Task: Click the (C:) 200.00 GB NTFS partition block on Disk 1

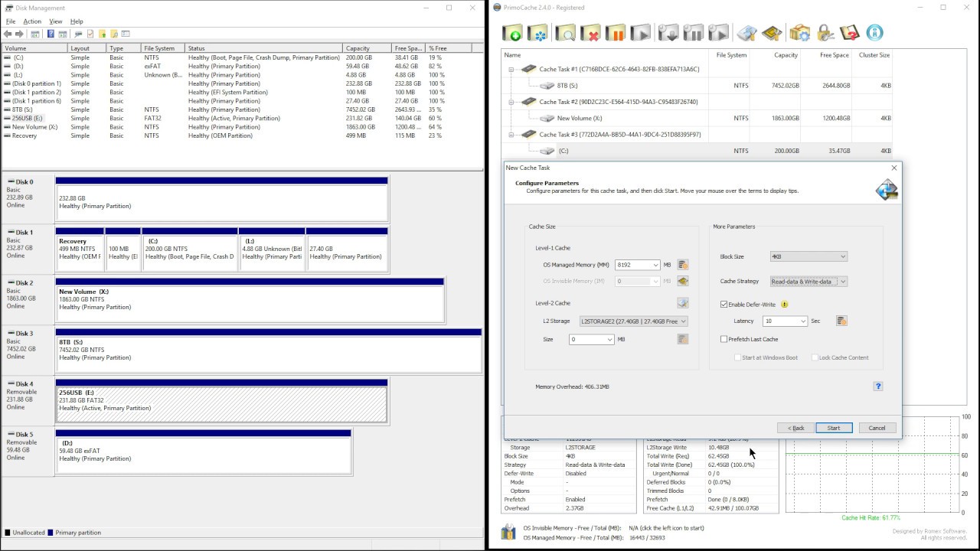Action: point(189,249)
